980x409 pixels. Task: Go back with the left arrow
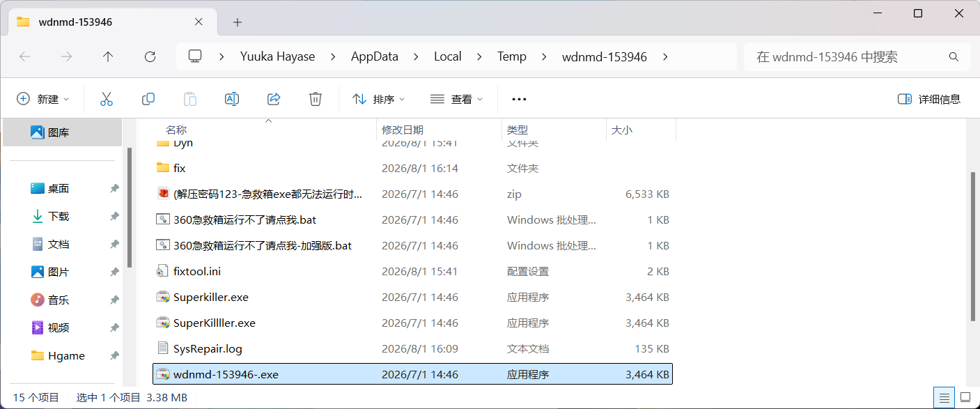coord(25,56)
